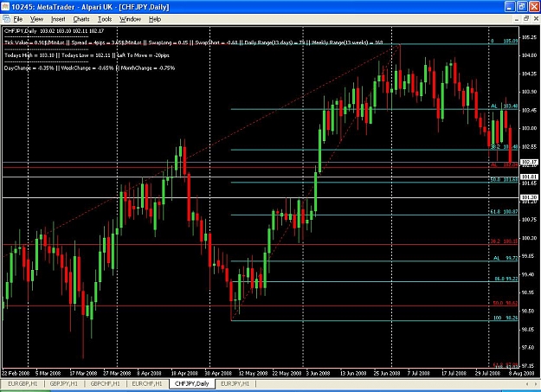Restore the inner chart window

[x=526, y=19]
